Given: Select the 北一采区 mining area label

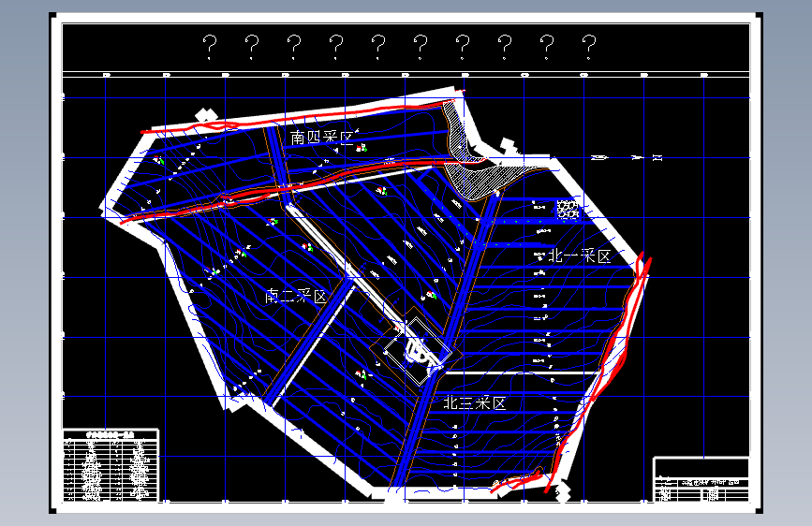Looking at the screenshot, I should click(x=580, y=256).
